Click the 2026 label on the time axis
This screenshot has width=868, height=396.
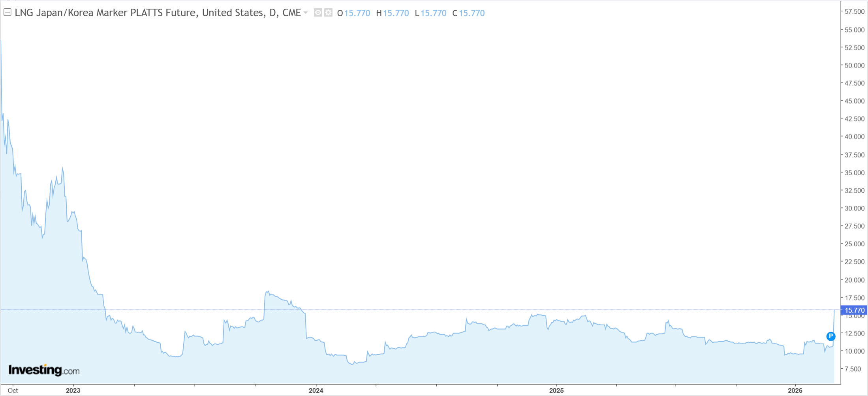(x=795, y=390)
